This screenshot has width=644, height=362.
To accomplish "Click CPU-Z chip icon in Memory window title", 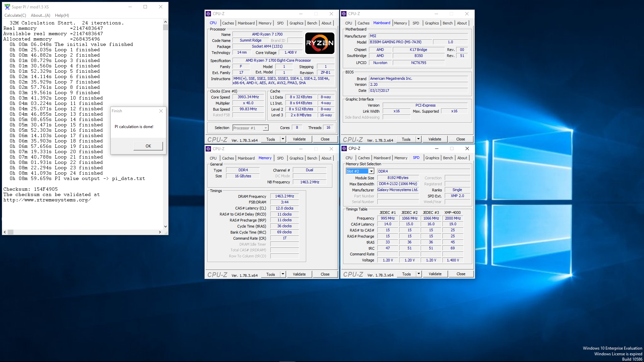I will [x=208, y=149].
